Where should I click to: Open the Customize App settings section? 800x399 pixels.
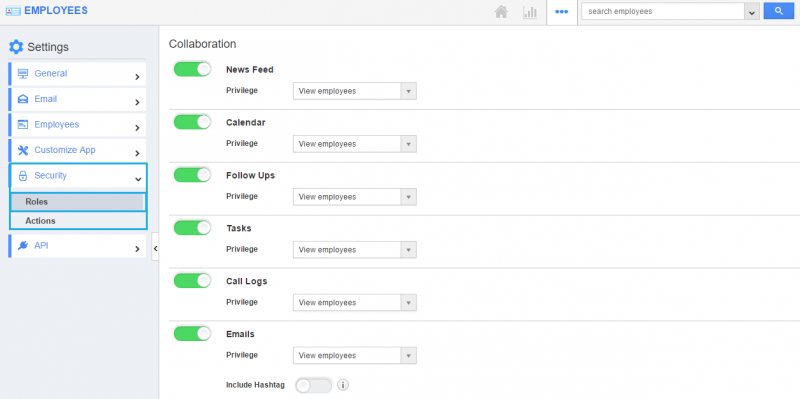78,151
